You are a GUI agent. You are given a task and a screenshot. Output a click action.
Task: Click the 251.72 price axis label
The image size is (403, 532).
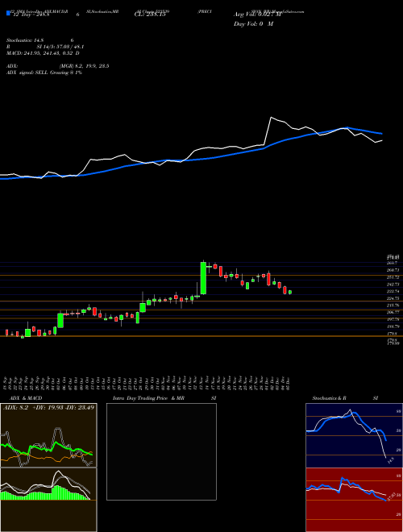pos(393,277)
